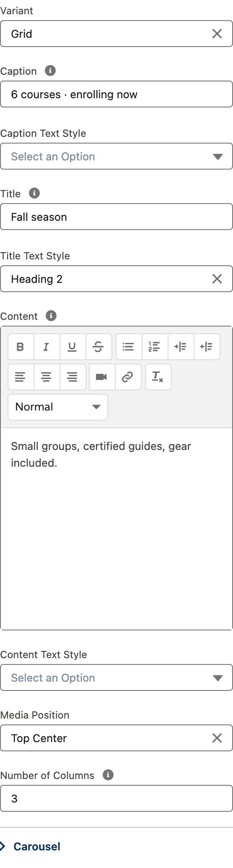Open the Normal paragraph format dropdown
Viewport: 233px width, 868px height.
58,407
